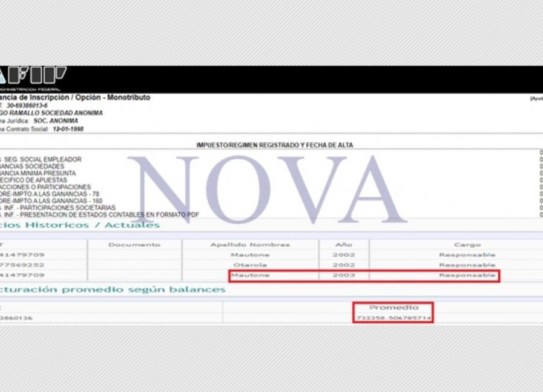The width and height of the screenshot is (543, 392).
Task: Click the Ayuda link at top right
Action: (x=536, y=98)
